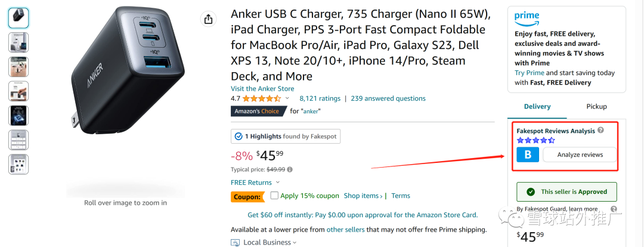The image size is (644, 247).
Task: Click the seller Approved green checkmark icon
Action: [531, 192]
